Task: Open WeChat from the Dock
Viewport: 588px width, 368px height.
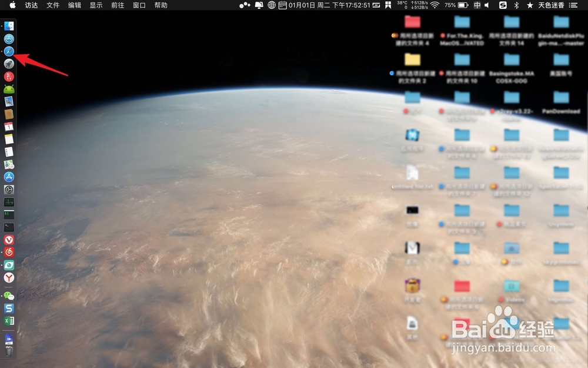Action: (9, 296)
